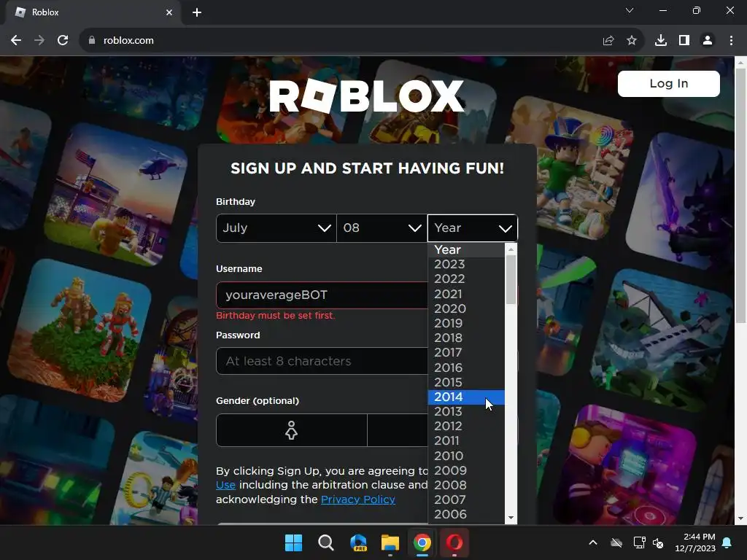Open the 08 day dropdown
747x560 pixels.
click(x=382, y=228)
